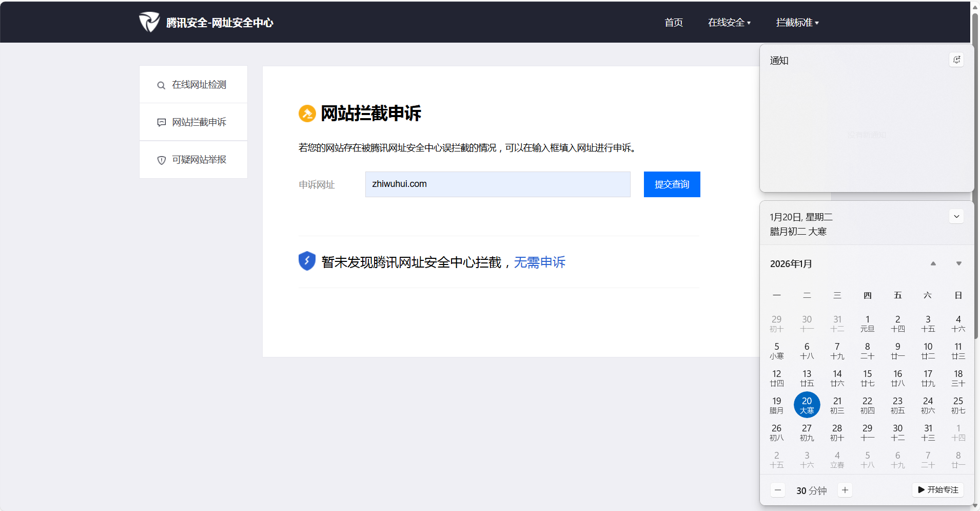Click the 30 分钟 focus duration text
Image resolution: width=980 pixels, height=511 pixels.
(x=812, y=490)
